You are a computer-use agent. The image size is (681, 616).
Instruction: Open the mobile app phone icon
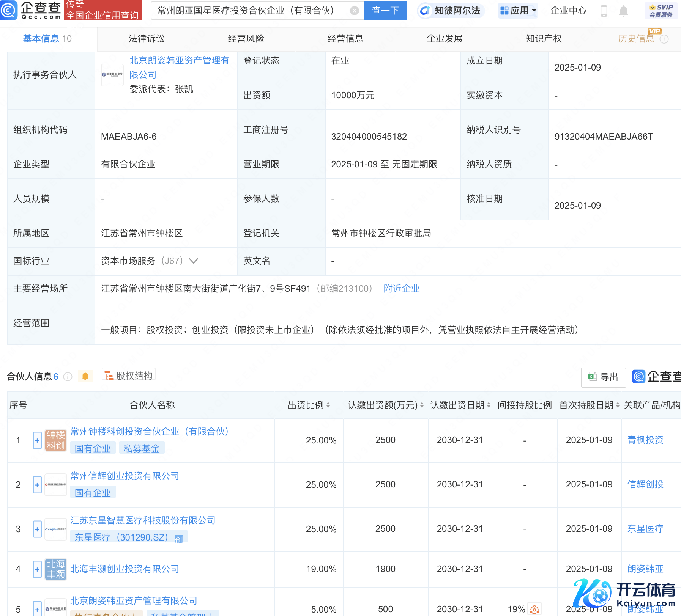[604, 11]
